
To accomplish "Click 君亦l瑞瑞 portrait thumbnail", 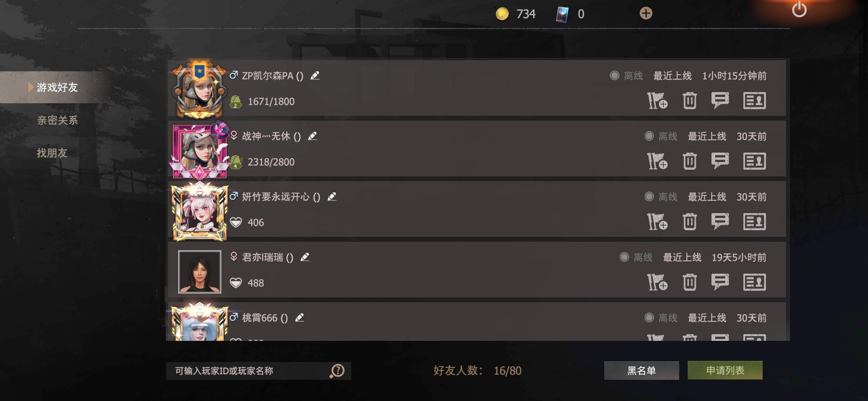I will coord(200,272).
